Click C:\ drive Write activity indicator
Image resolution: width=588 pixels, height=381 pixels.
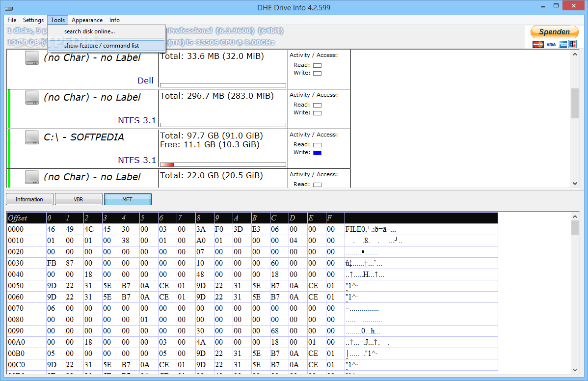coord(317,153)
